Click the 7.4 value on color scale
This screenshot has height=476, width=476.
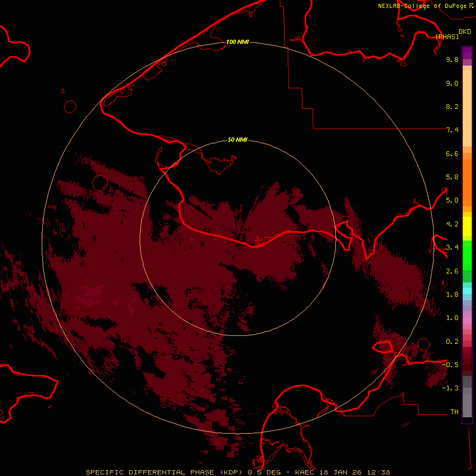pyautogui.click(x=452, y=130)
